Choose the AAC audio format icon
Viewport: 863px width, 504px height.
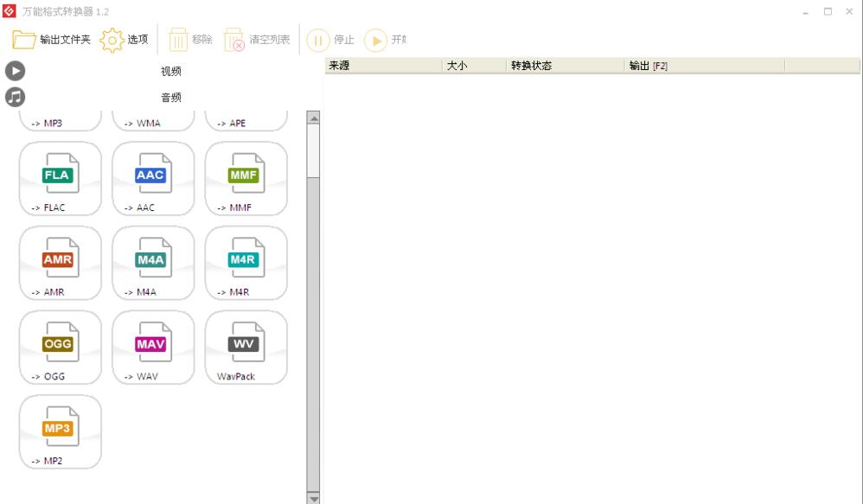153,178
